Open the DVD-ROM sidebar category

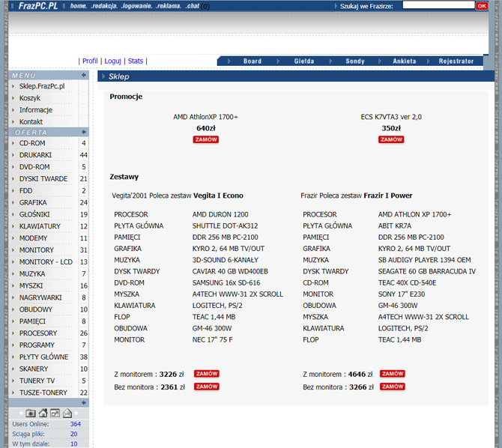34,167
